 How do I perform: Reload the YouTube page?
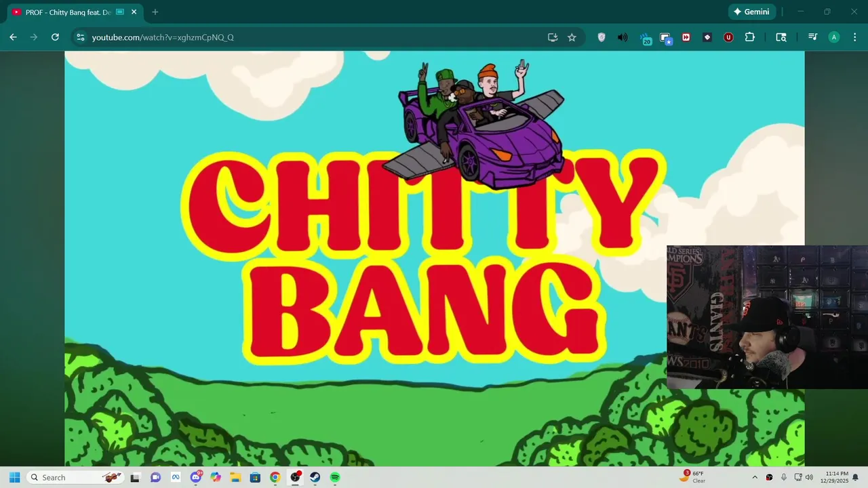pos(55,37)
